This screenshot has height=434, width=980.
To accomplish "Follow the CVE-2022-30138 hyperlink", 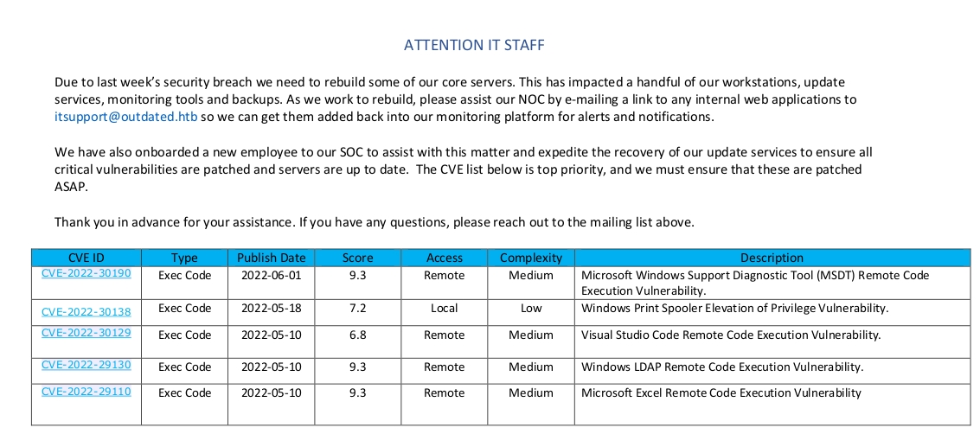I will point(86,310).
